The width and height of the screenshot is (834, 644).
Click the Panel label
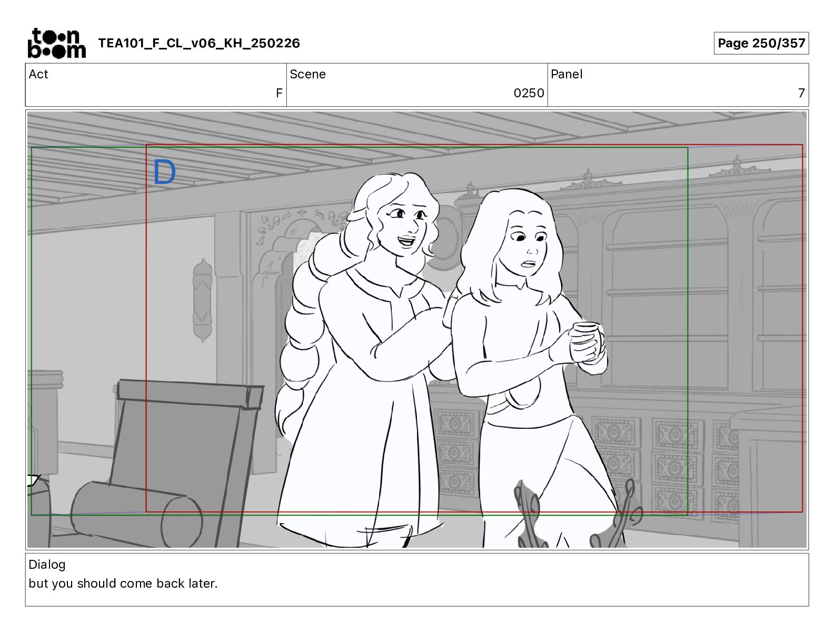click(567, 74)
